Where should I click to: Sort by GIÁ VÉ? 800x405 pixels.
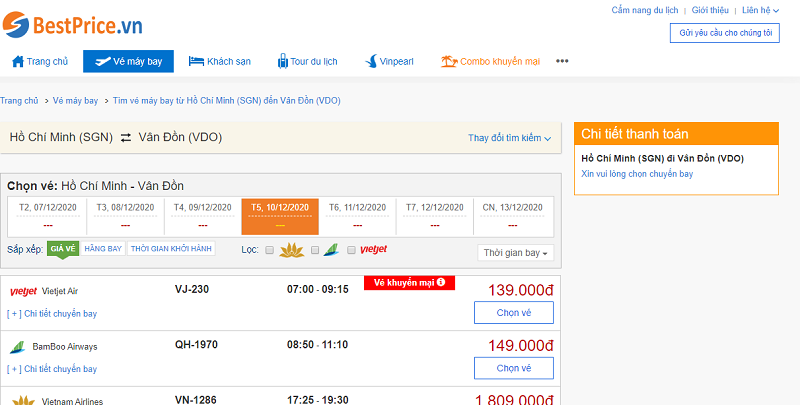(63, 249)
